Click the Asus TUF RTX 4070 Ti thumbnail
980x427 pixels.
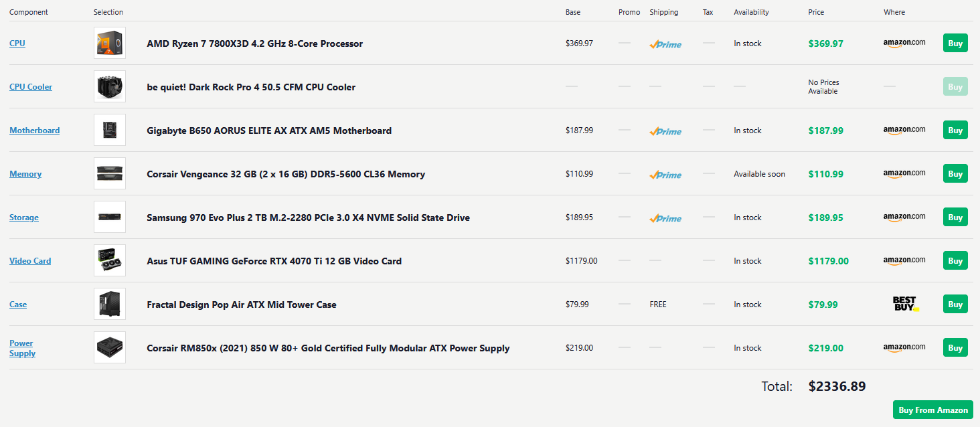(x=110, y=260)
